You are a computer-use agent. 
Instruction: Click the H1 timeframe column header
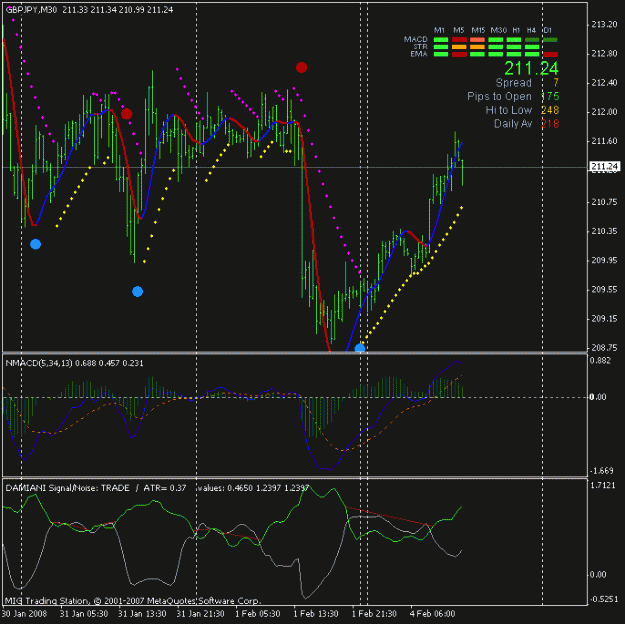[x=516, y=30]
